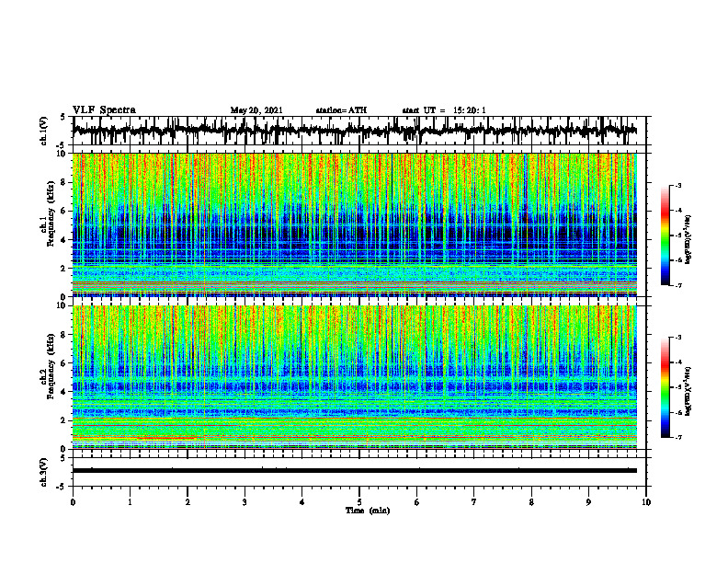Click the "ch.1(V)" axis label
The width and height of the screenshot is (728, 563).
click(44, 131)
